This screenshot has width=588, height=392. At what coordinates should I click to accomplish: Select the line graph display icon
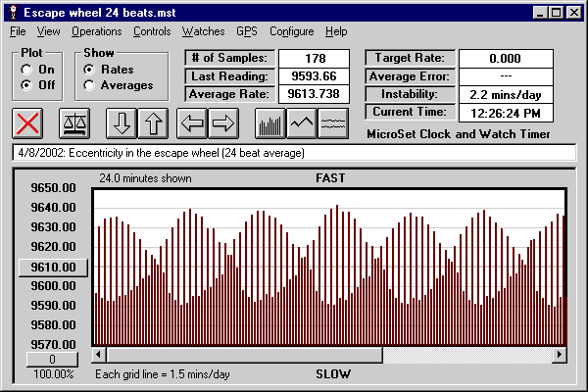[302, 123]
